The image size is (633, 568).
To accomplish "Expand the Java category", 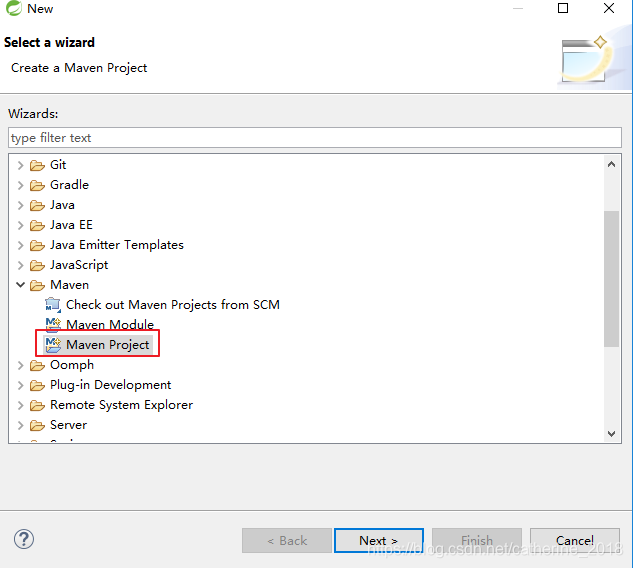I will (21, 205).
